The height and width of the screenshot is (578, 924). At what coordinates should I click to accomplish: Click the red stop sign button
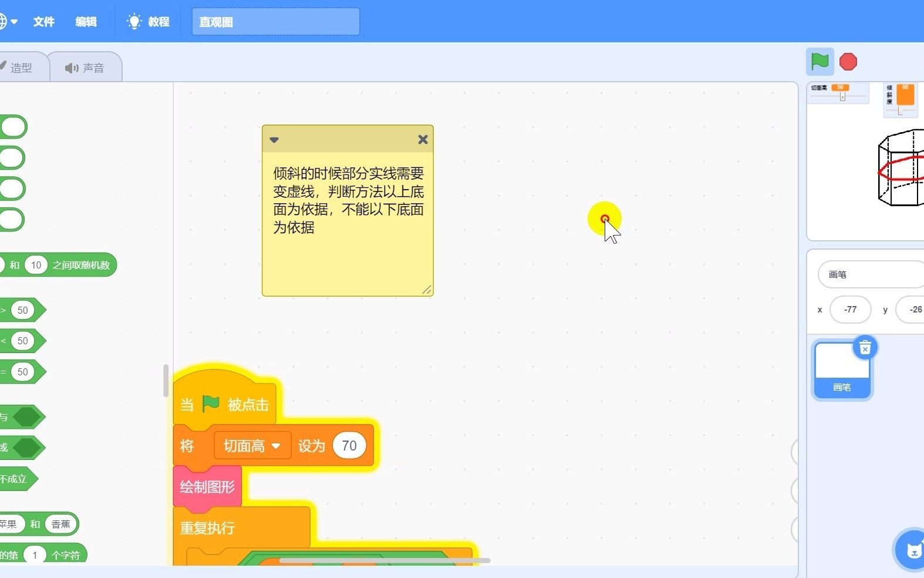pos(848,62)
